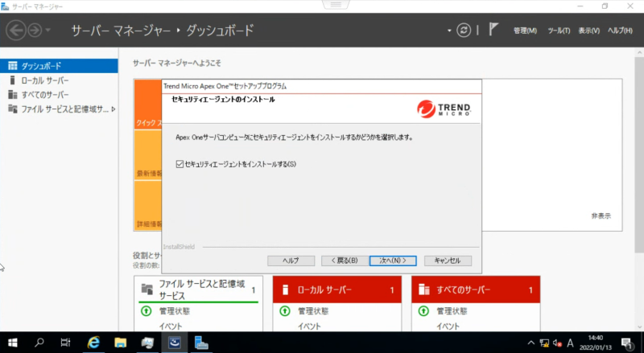Open the muted volume tray icon
This screenshot has height=353, width=644.
(557, 343)
